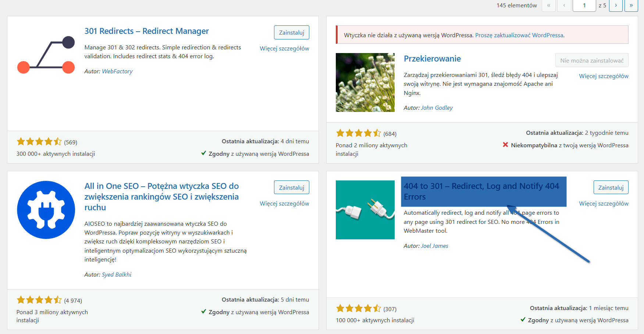
Task: Go to the next page of plugins
Action: 616,6
